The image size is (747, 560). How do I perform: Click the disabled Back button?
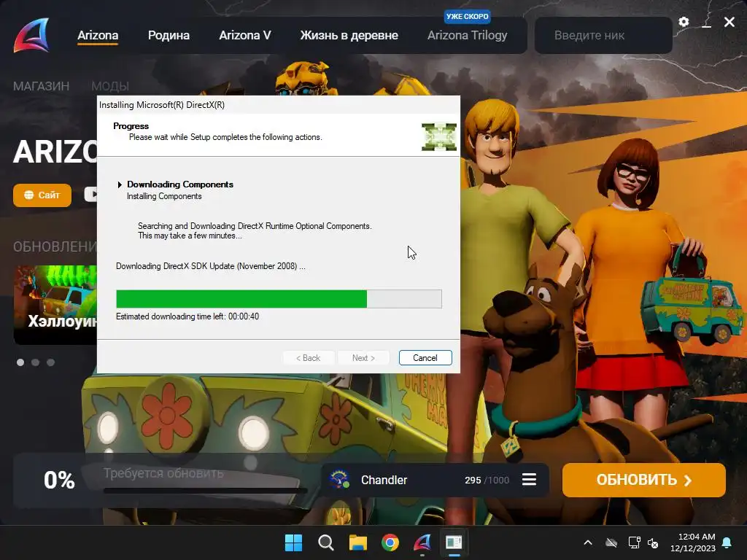point(309,357)
